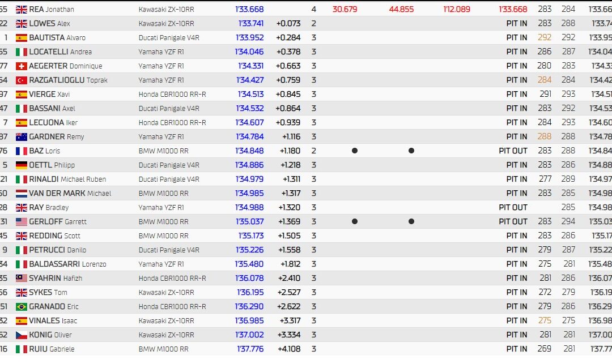Screen dimensions: 612x364
Task: Select PIT OUT status in RAY Bradley row
Action: (513, 208)
